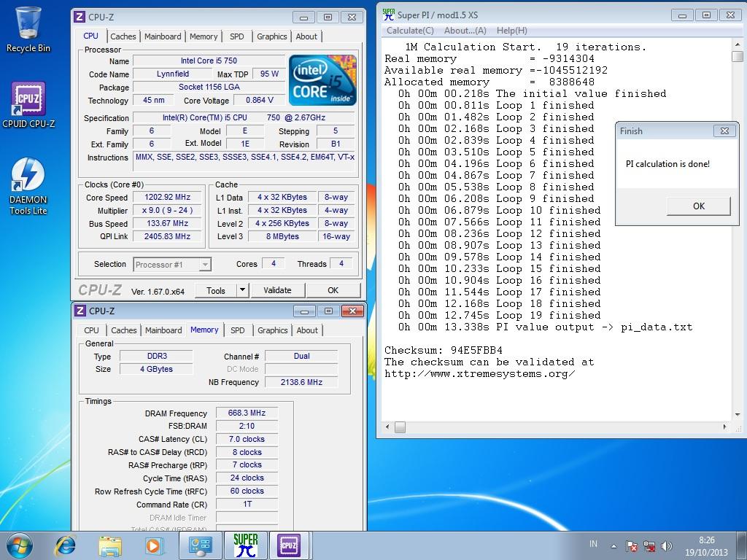Open the CPUID CPU-Z desktop shortcut
The image size is (747, 560).
(x=28, y=104)
